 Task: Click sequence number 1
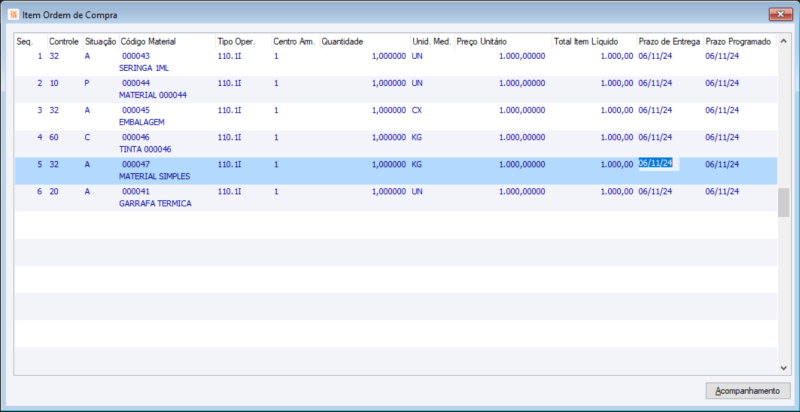click(40, 56)
